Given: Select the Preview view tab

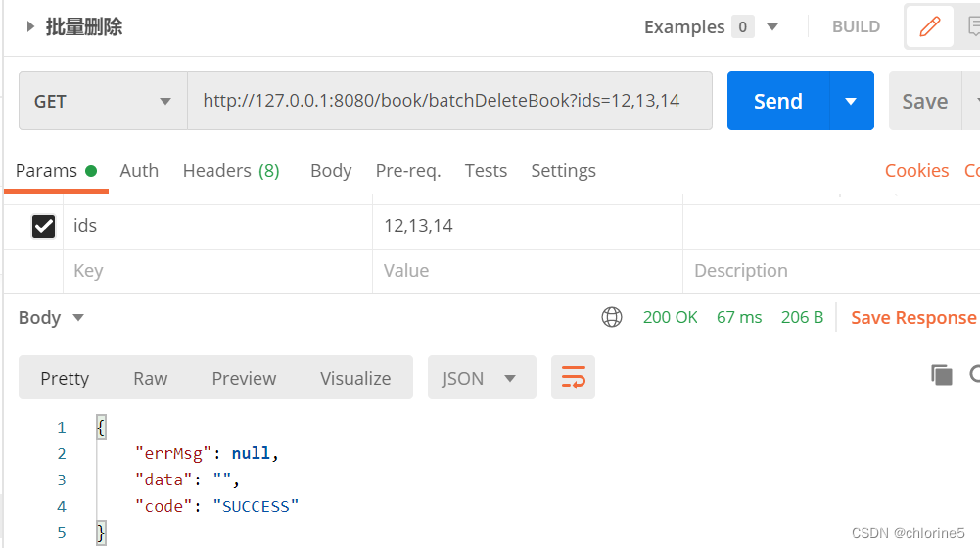Looking at the screenshot, I should [x=244, y=378].
